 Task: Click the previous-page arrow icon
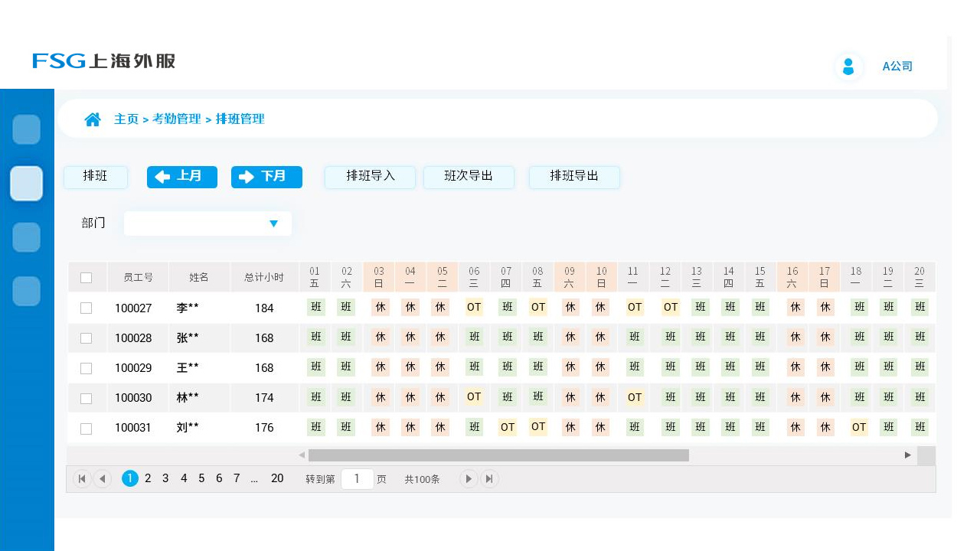[103, 478]
